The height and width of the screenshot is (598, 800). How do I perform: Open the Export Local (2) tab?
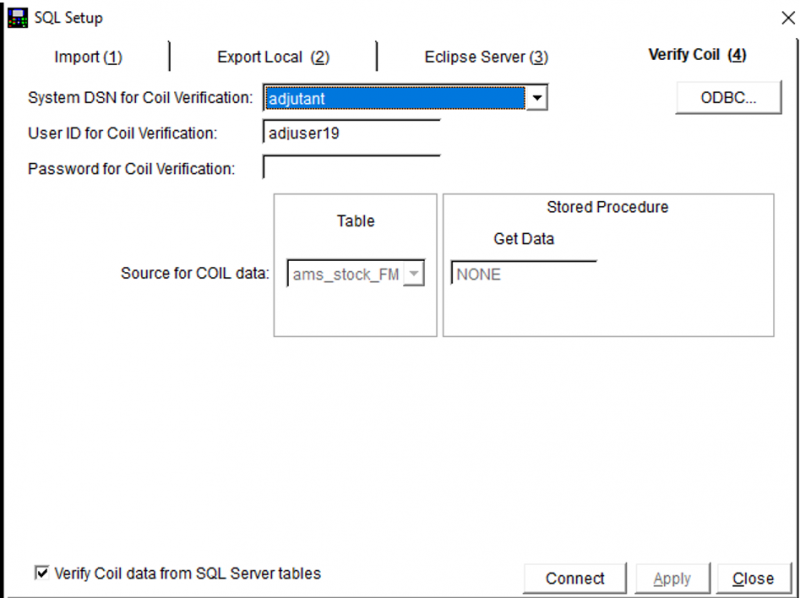coord(273,57)
